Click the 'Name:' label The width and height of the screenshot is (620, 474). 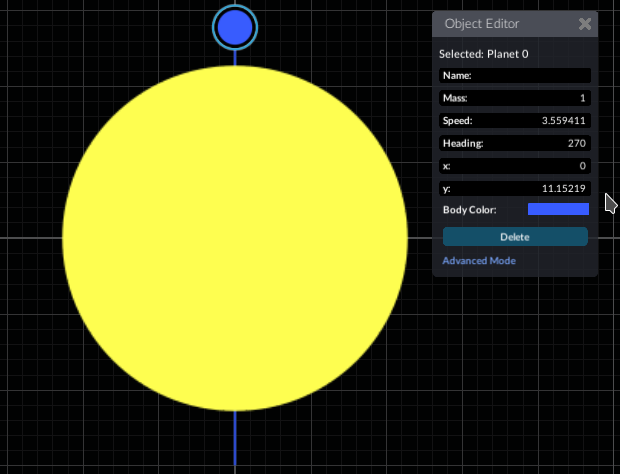click(456, 75)
